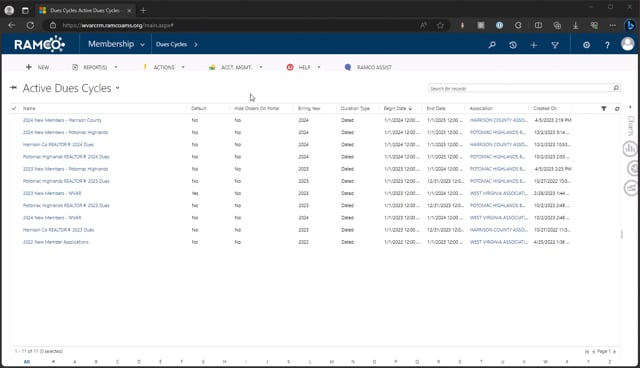Open the search magnifier in RAMCO header

[492, 45]
